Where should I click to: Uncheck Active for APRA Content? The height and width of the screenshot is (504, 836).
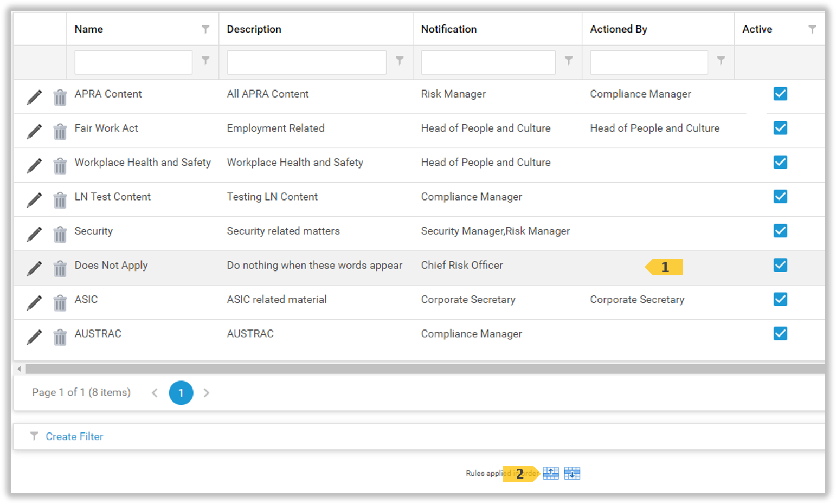780,94
